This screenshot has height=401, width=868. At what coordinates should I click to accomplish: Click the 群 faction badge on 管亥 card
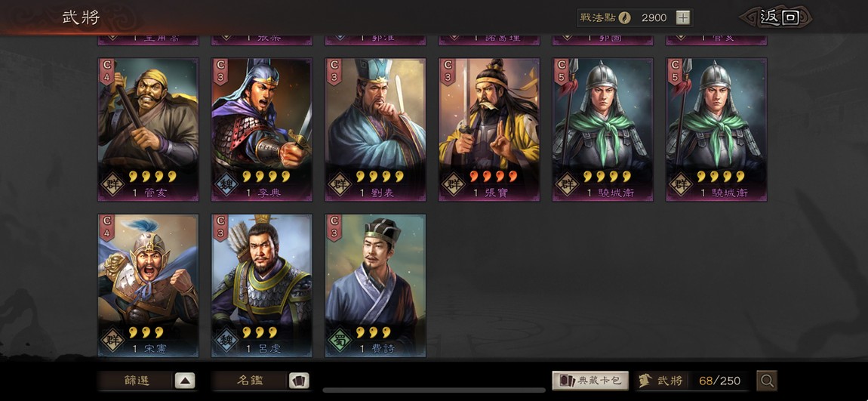pos(112,185)
